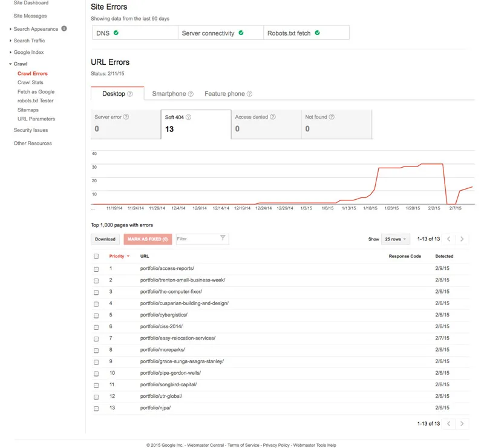Click the Privacy Policy footer link
The height and width of the screenshot is (448, 484).
276,445
